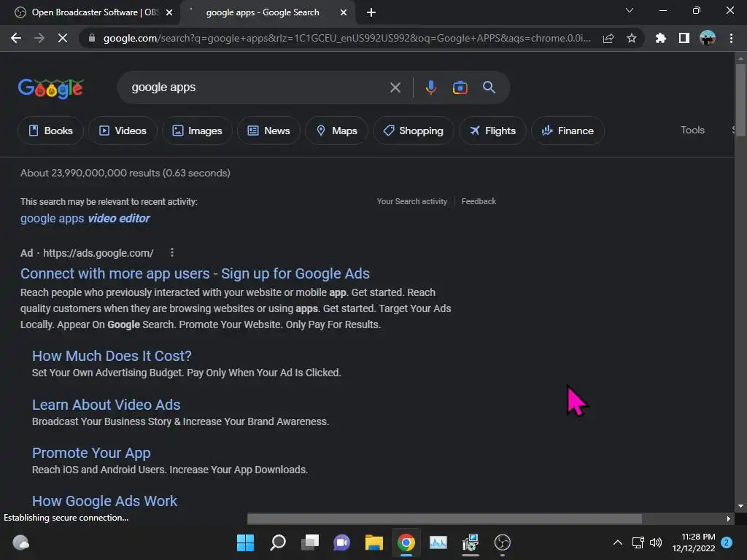Open the Extensions puzzle menu
The height and width of the screenshot is (560, 747).
[x=660, y=38]
